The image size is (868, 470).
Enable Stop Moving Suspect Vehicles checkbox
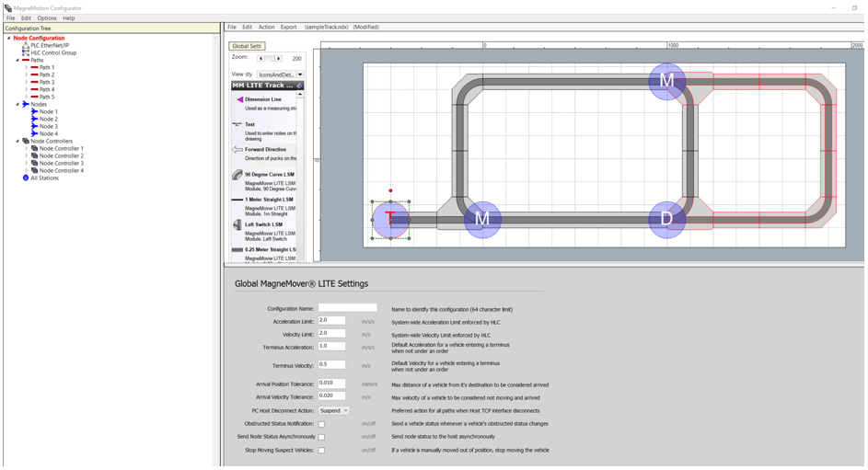tap(321, 450)
